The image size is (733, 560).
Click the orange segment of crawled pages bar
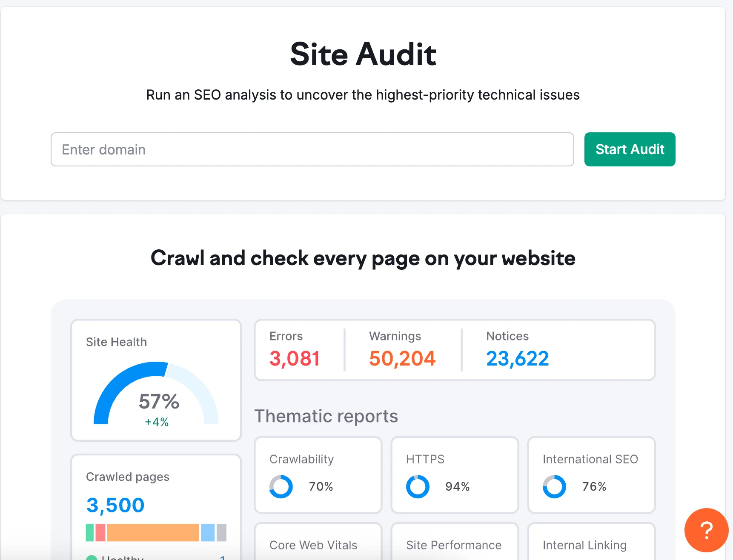(x=153, y=532)
